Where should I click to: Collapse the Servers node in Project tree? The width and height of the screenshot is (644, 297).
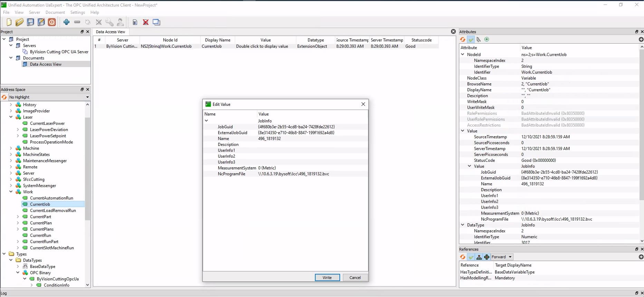coord(11,45)
